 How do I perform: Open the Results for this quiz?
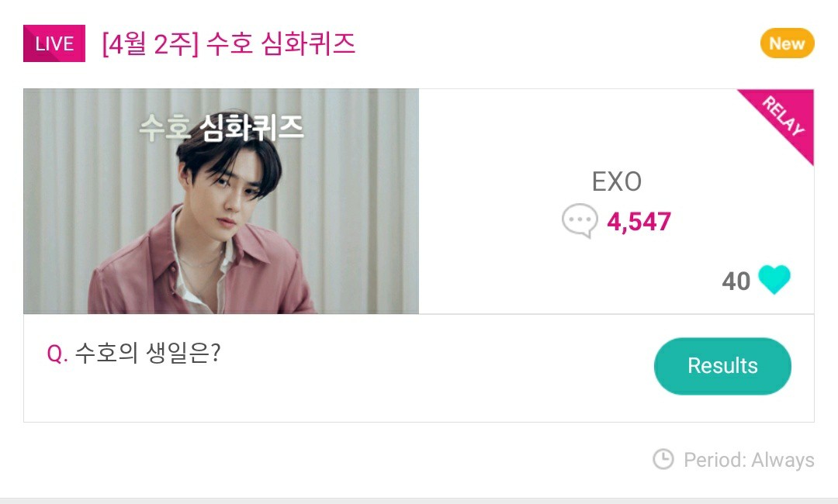[x=722, y=366]
